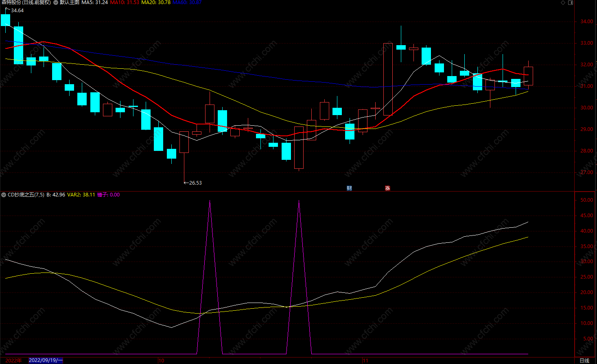Select the MA5: 31.24 indicator value
The height and width of the screenshot is (364, 597).
click(x=95, y=2)
